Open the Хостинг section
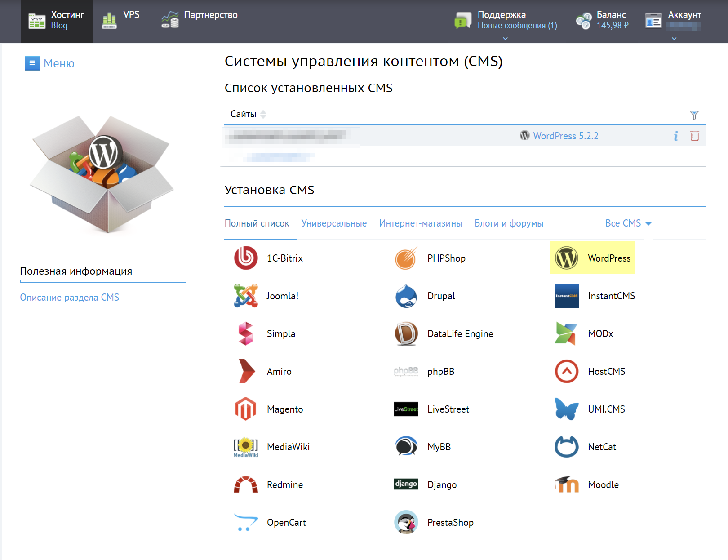Screen dimensions: 728x560 coord(57,21)
